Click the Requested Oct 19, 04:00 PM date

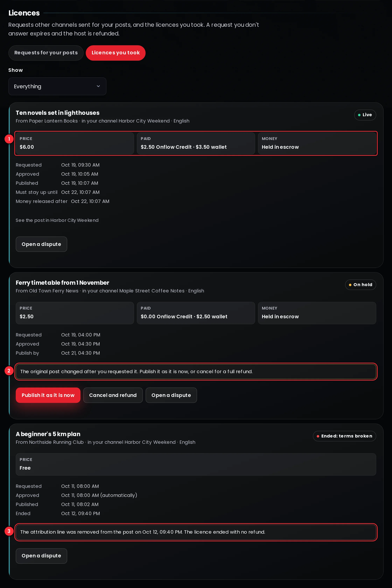(x=81, y=335)
